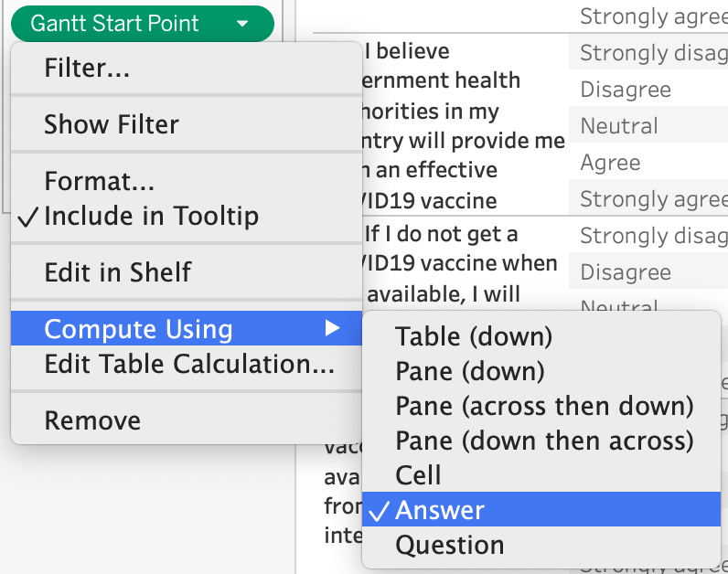728x574 pixels.
Task: Click the checked Answer compute option
Action: click(x=440, y=510)
